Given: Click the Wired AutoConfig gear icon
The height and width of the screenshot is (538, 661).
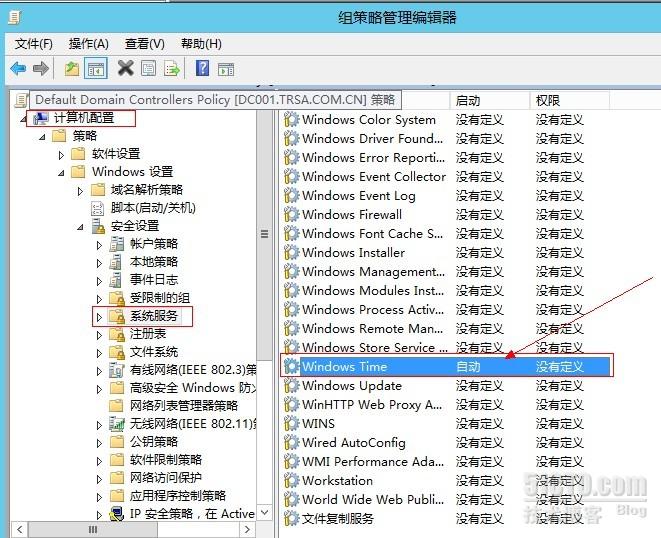Looking at the screenshot, I should (291, 442).
